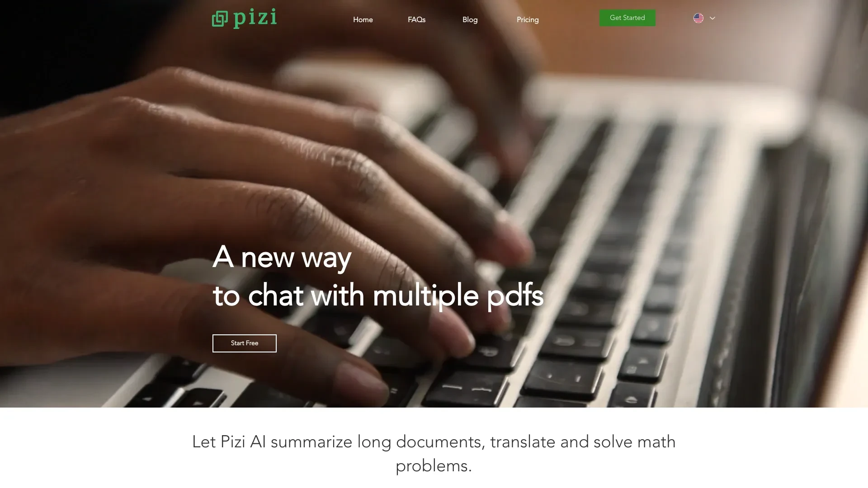Open the FAQs tab
This screenshot has width=868, height=488.
tap(417, 20)
